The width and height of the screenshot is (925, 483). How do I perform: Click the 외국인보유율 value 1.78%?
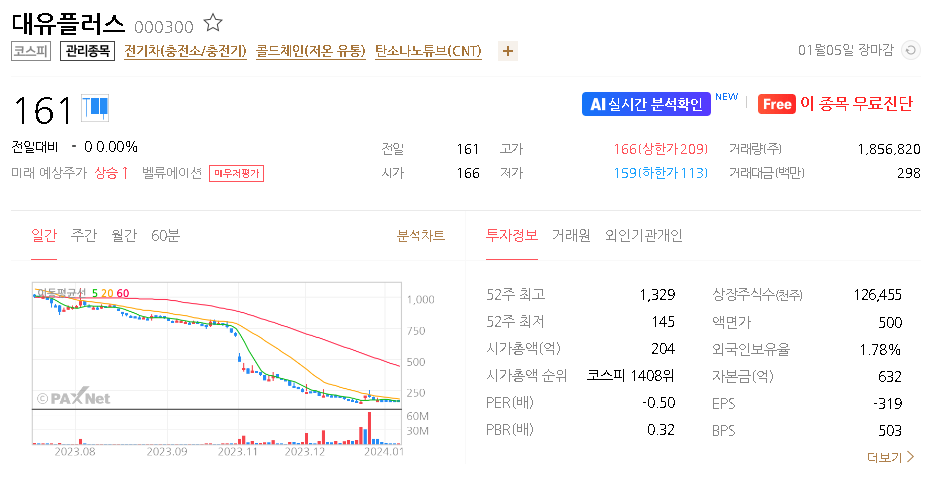[x=880, y=350]
